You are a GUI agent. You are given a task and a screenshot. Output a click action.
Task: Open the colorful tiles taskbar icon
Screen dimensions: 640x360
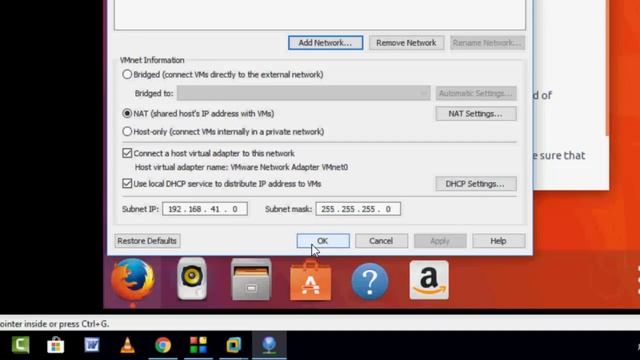[198, 345]
